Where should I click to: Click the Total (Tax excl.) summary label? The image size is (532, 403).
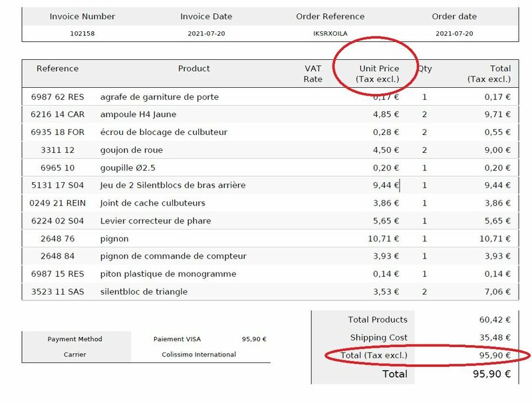tap(374, 356)
